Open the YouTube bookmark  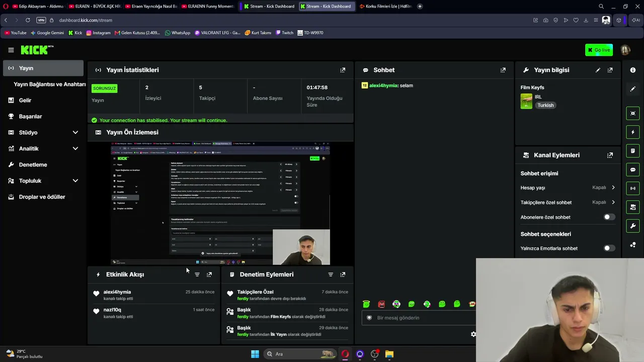pos(15,33)
